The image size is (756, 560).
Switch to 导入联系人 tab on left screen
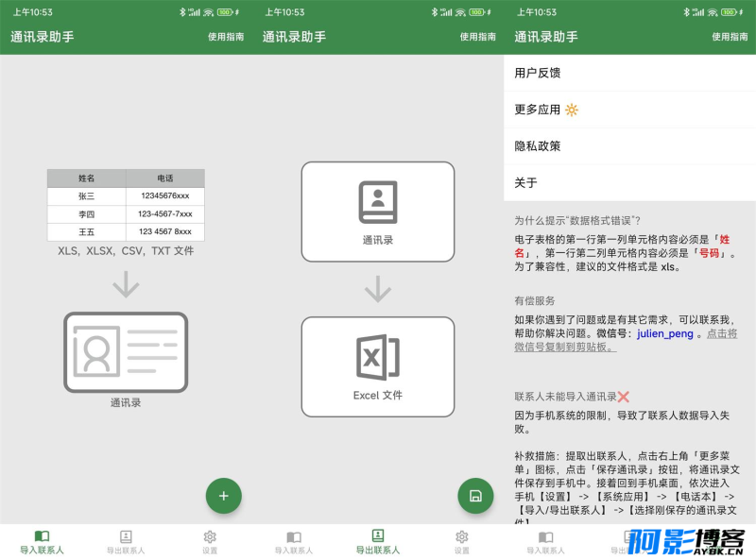click(42, 542)
